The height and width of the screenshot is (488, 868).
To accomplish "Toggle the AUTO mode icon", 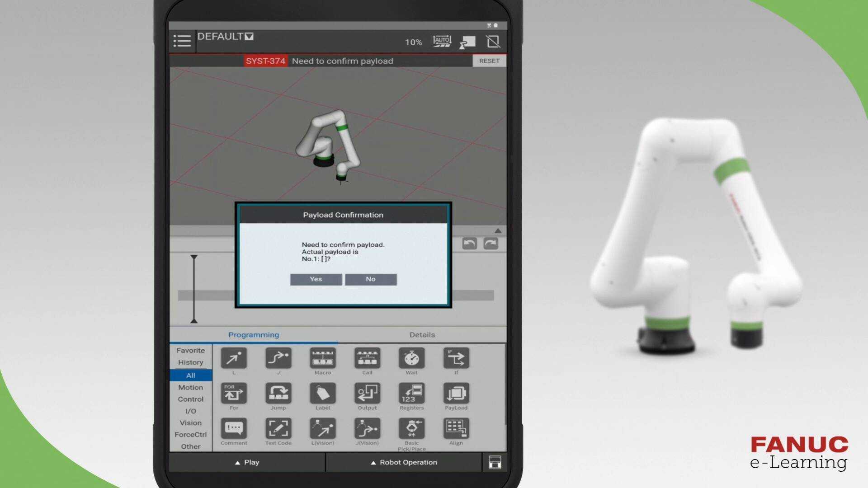I will (442, 42).
